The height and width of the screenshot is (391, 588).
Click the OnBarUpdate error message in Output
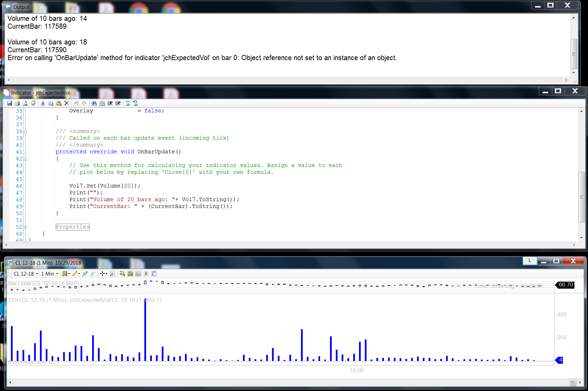[202, 58]
